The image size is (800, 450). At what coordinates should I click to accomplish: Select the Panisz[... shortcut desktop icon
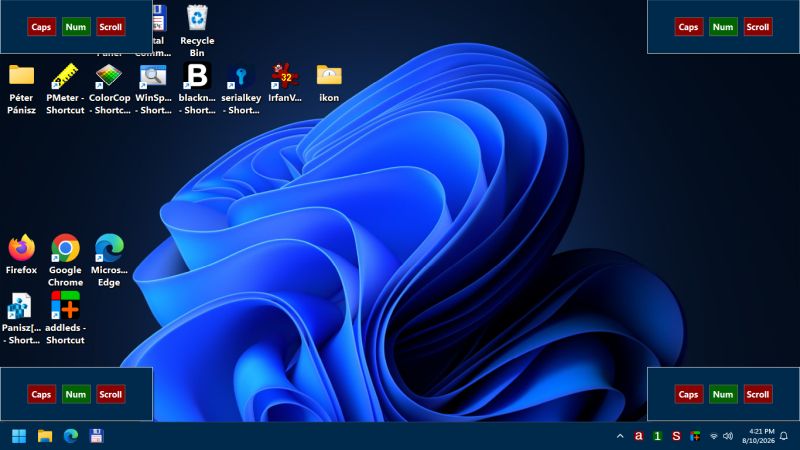[x=21, y=318]
